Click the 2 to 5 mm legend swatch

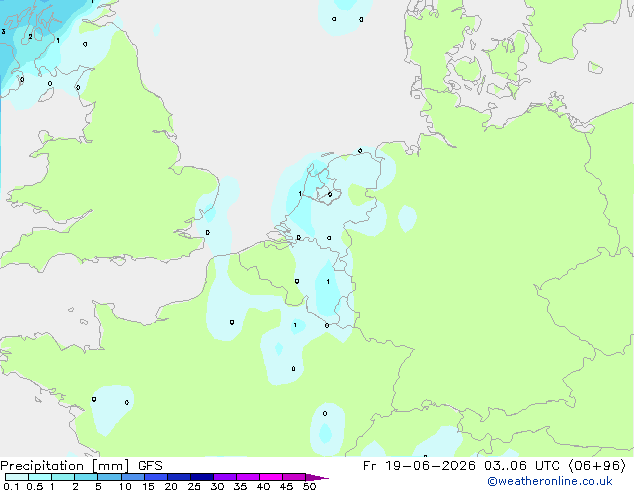(x=86, y=477)
